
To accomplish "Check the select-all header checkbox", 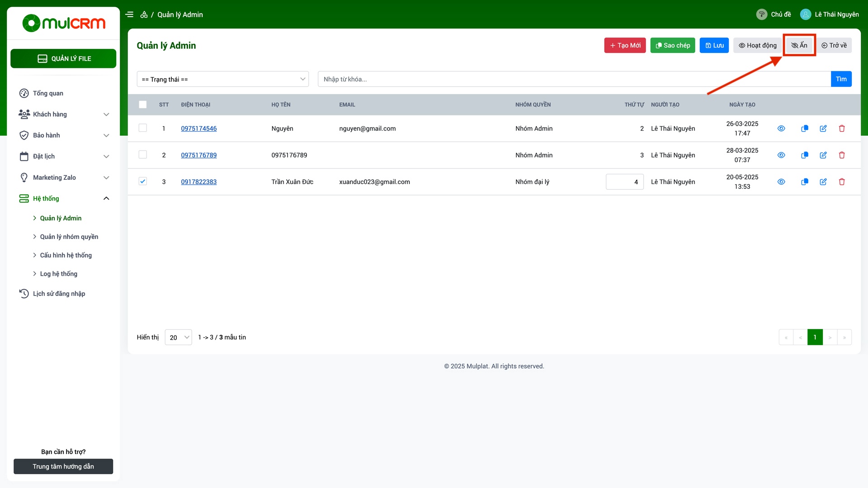I will (x=143, y=104).
